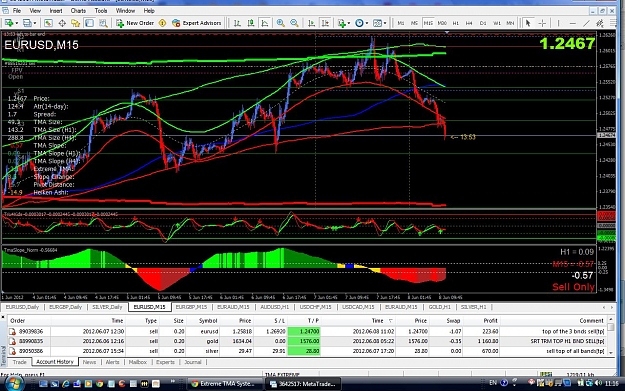Click the Templates icon
The height and width of the screenshot is (391, 625).
point(377,23)
